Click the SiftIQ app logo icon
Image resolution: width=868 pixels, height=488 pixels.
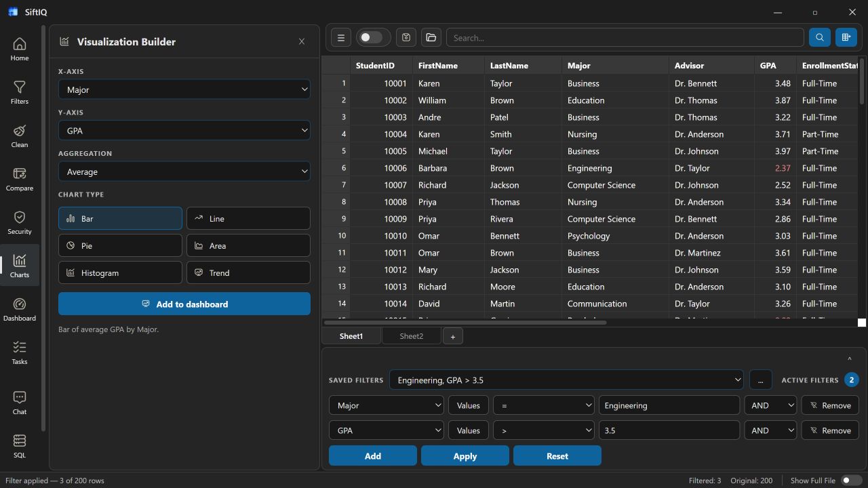pos(13,12)
